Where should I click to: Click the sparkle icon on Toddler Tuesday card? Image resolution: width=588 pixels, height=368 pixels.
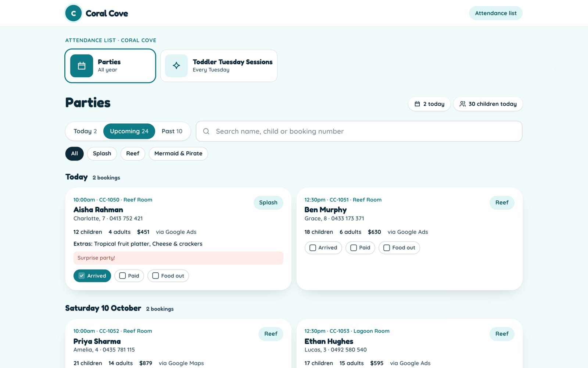[x=176, y=66]
